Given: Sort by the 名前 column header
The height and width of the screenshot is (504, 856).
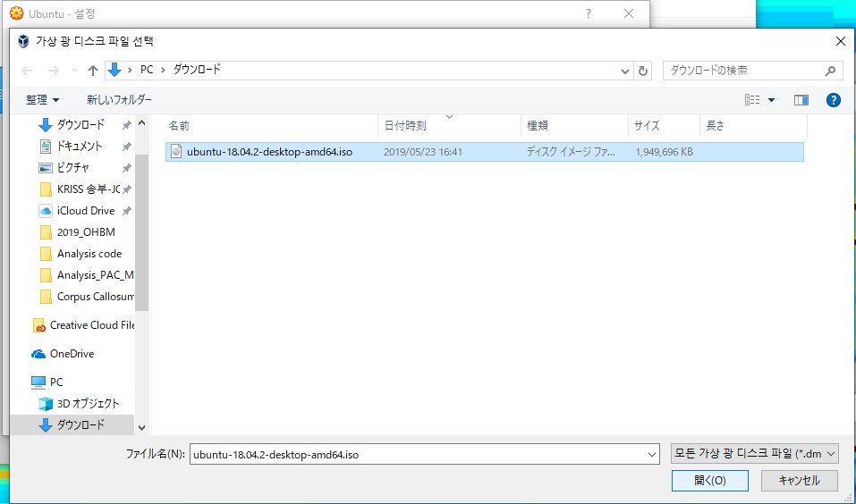Looking at the screenshot, I should 179,126.
